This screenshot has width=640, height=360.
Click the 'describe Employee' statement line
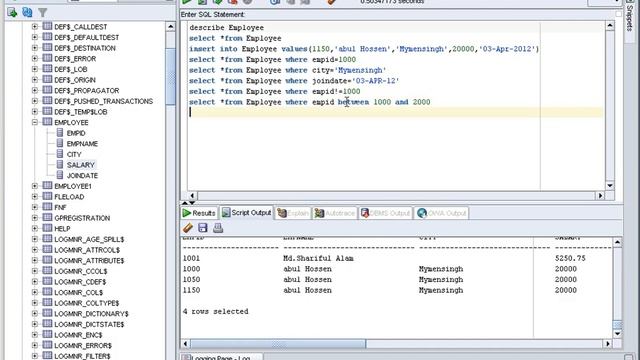tap(227, 28)
